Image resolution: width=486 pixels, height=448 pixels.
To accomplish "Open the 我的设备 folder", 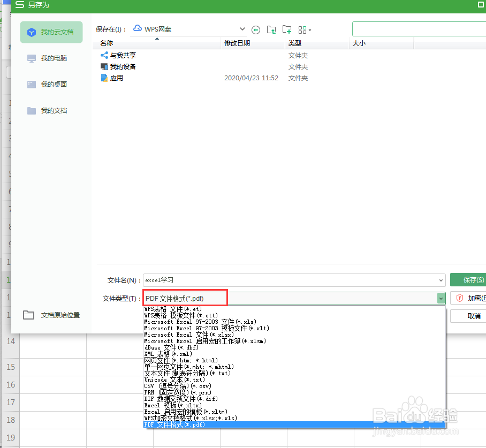I will (118, 67).
